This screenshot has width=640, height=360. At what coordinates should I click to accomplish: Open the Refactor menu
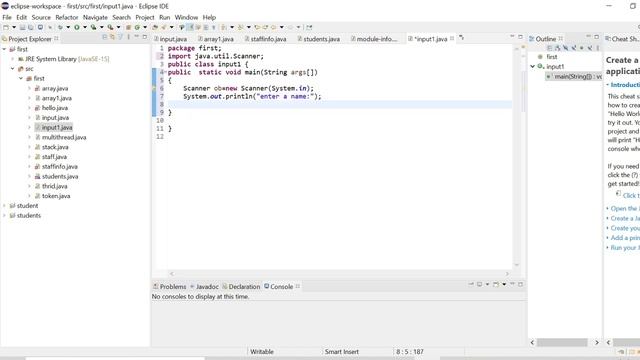click(67, 17)
